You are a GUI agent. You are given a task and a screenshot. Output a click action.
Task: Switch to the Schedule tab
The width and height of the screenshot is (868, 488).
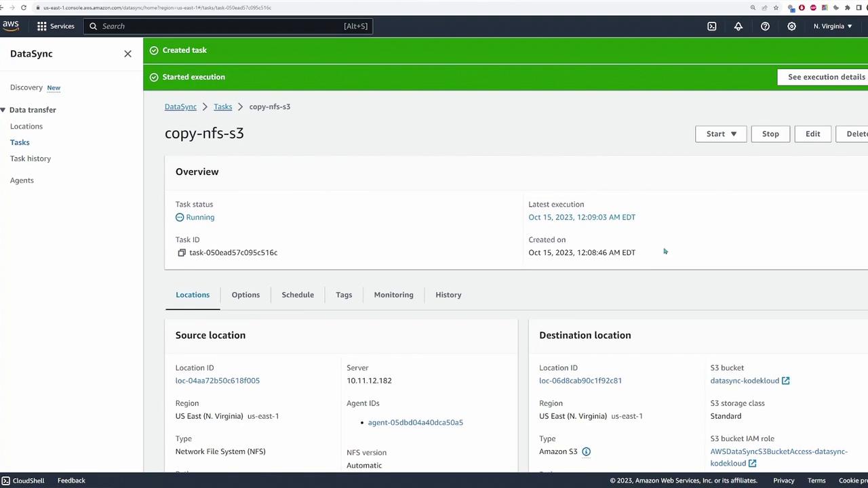pyautogui.click(x=298, y=295)
